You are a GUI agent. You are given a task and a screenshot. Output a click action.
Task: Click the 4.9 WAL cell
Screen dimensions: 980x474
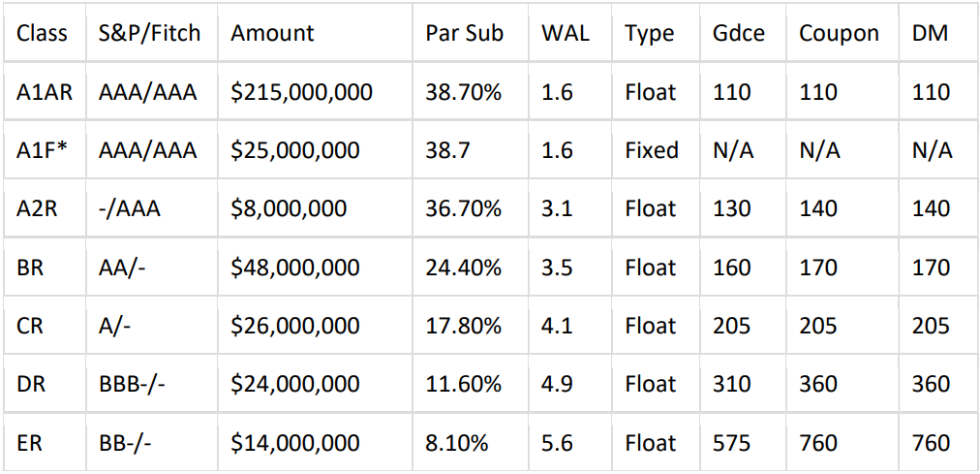557,385
